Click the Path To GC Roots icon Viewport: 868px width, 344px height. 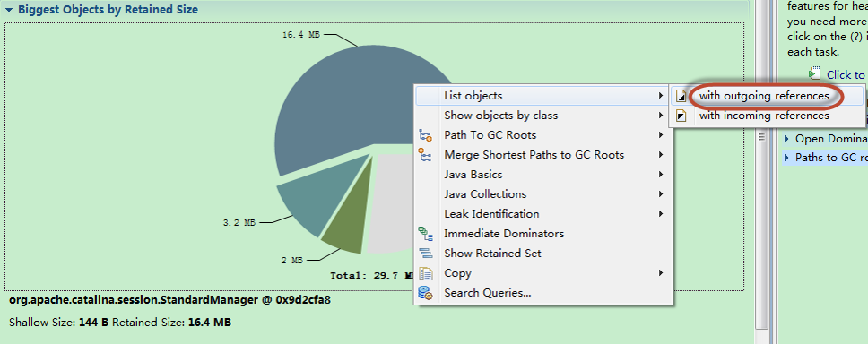tap(425, 135)
